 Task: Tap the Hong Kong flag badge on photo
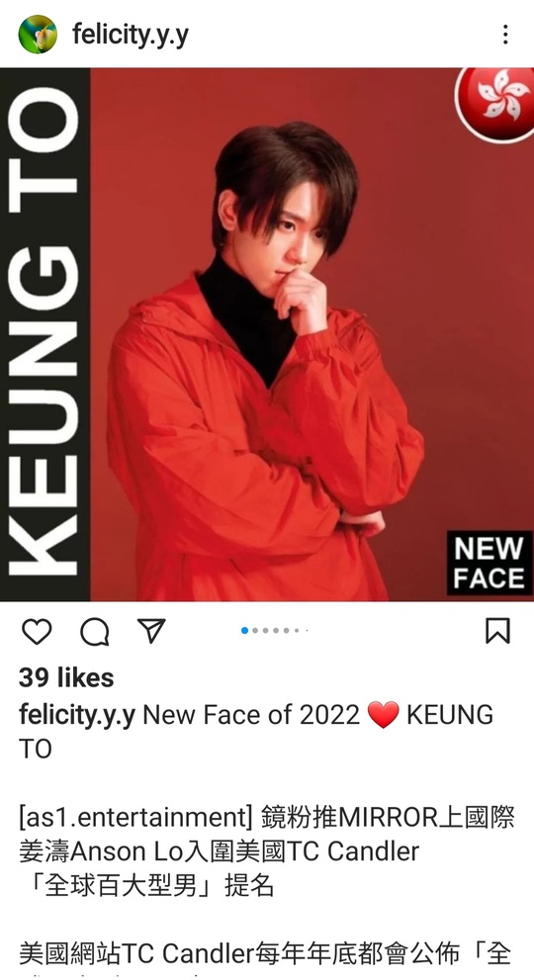pos(495,103)
